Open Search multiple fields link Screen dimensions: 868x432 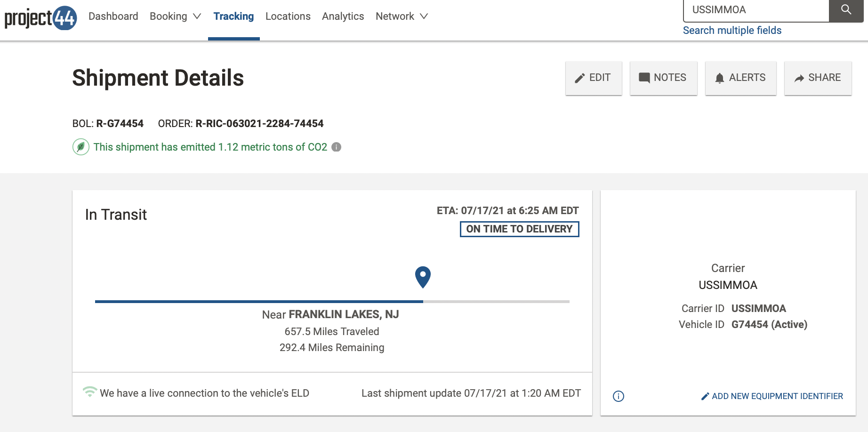(732, 31)
